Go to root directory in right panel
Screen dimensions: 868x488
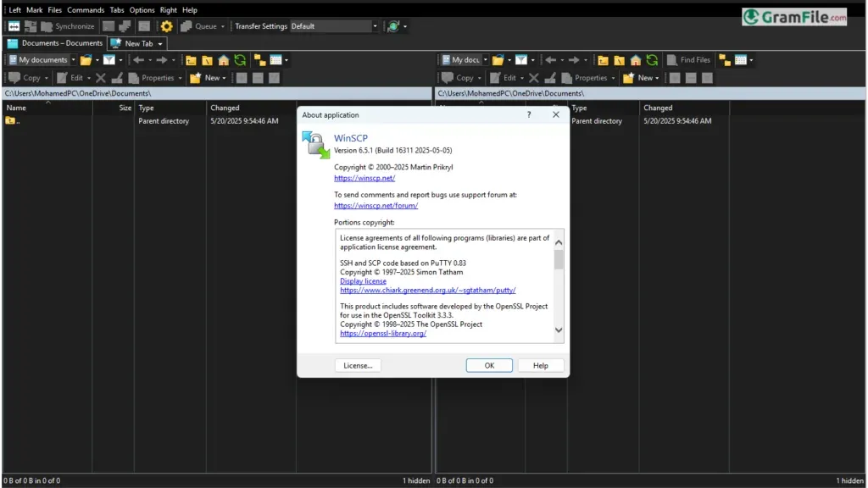620,60
